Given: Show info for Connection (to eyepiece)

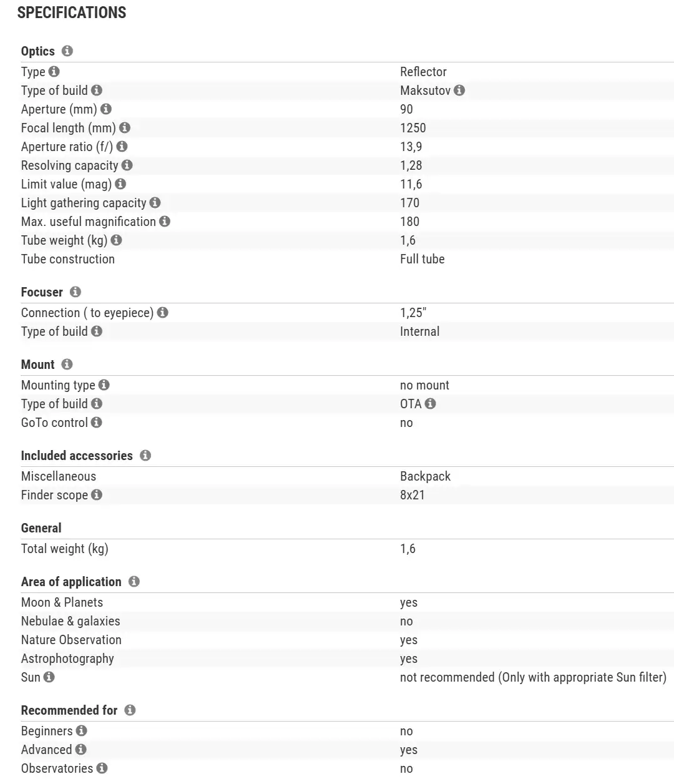Looking at the screenshot, I should (163, 313).
